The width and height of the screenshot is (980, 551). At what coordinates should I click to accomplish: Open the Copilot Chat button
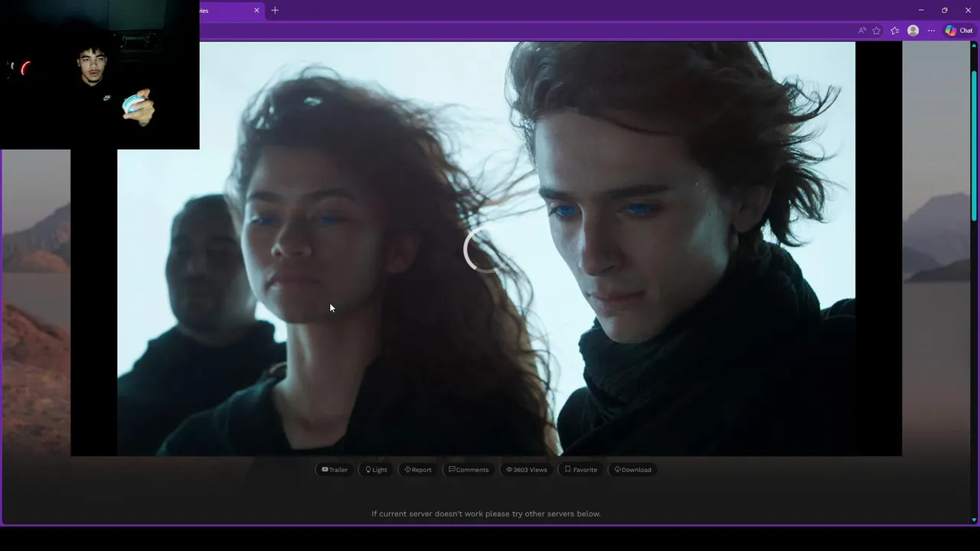[959, 31]
